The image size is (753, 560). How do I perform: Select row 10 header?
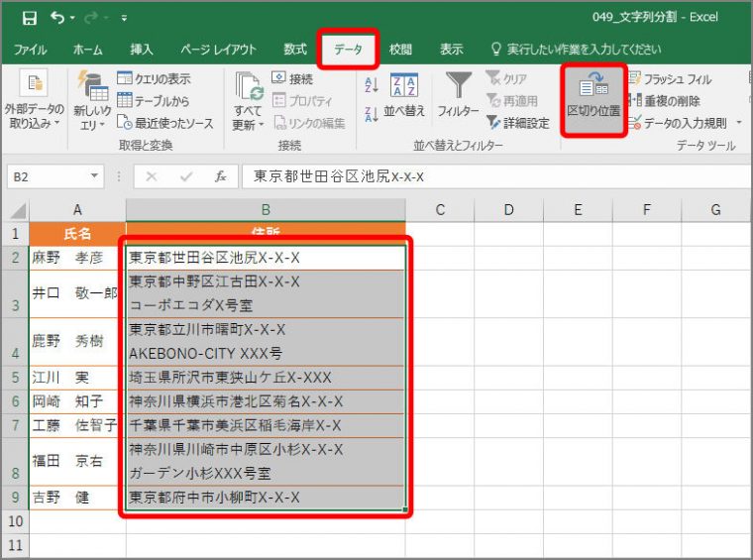(x=16, y=521)
